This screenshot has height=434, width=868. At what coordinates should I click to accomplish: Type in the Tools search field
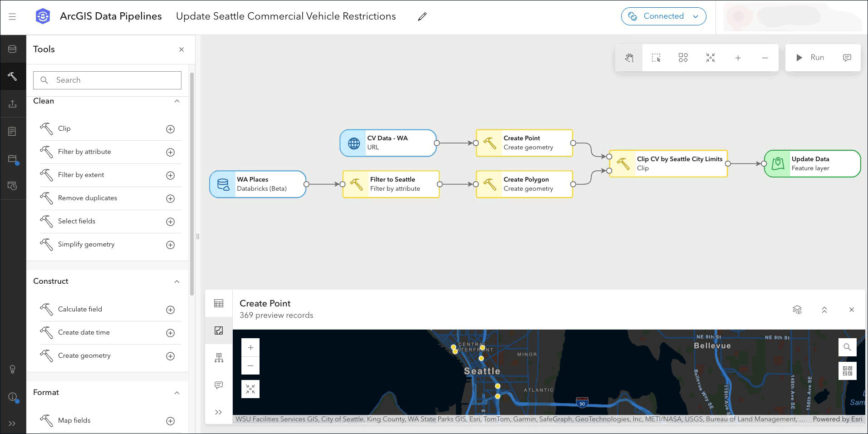tap(113, 80)
